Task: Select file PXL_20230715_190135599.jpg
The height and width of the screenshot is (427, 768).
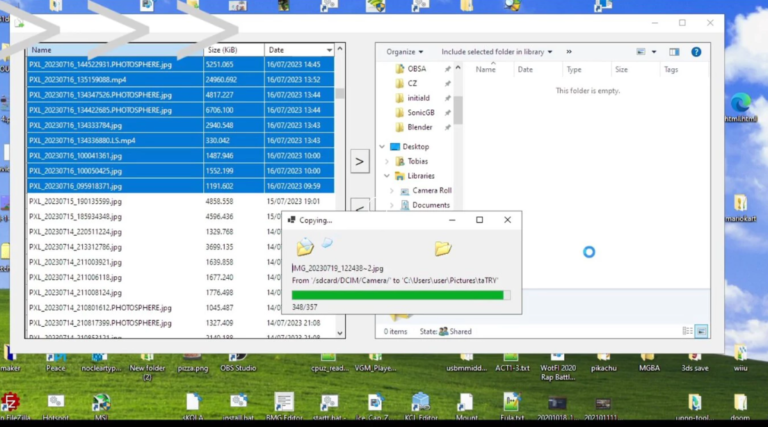Action: pyautogui.click(x=76, y=201)
